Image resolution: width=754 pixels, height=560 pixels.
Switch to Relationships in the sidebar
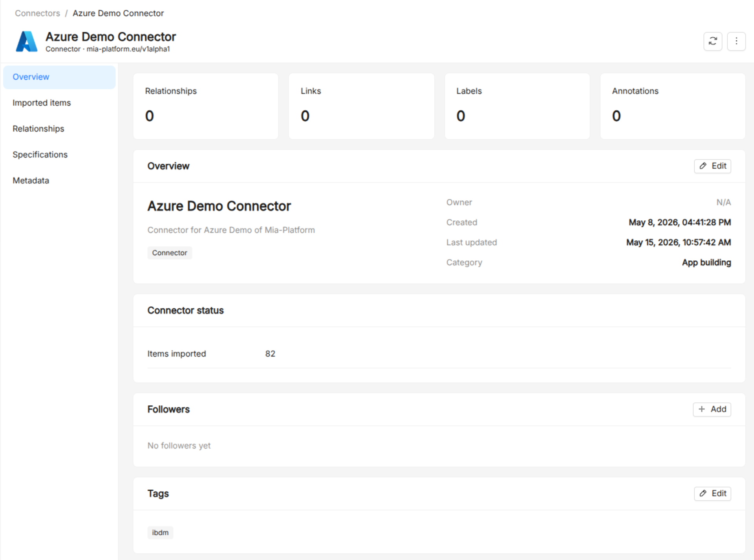(59, 129)
